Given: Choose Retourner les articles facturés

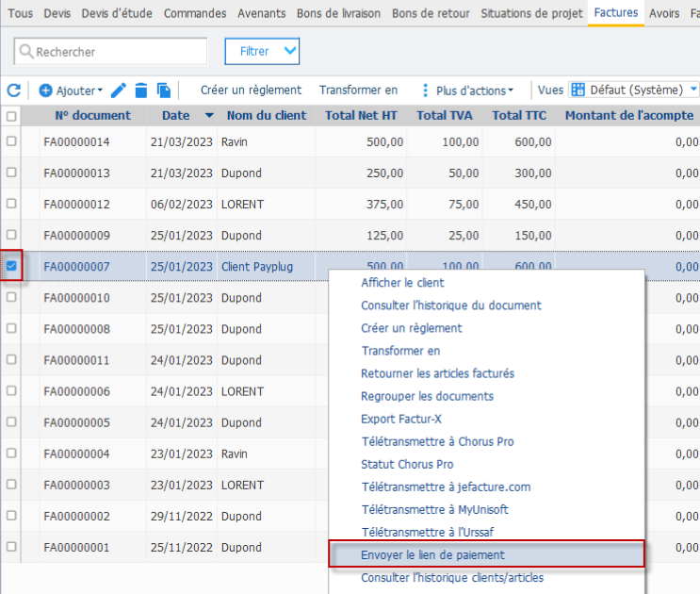Looking at the screenshot, I should (437, 373).
